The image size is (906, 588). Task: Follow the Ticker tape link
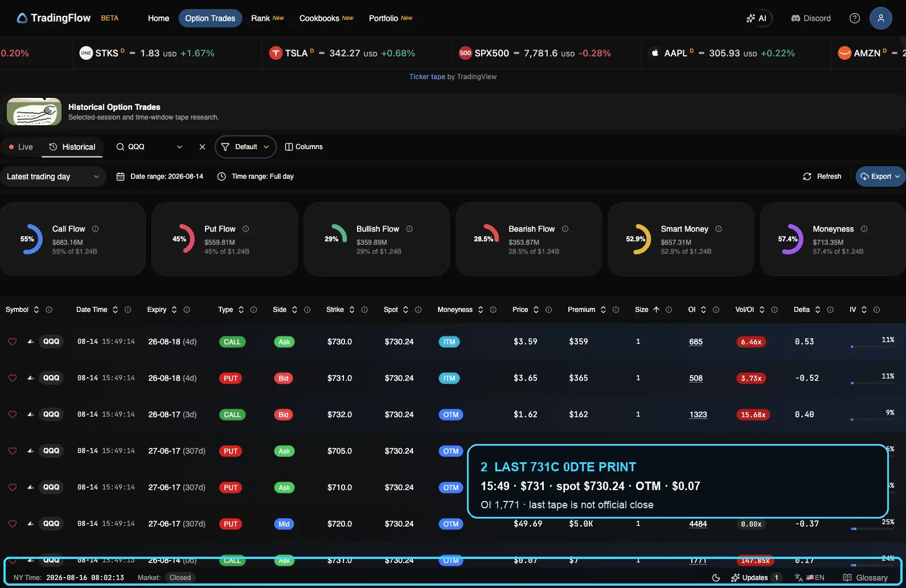(427, 77)
